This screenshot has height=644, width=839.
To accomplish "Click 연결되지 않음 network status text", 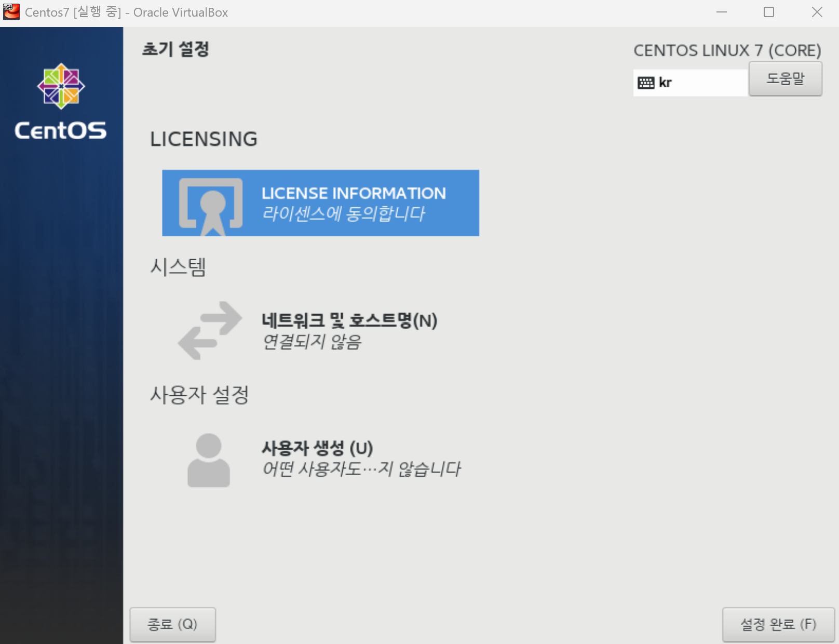I will tap(312, 342).
